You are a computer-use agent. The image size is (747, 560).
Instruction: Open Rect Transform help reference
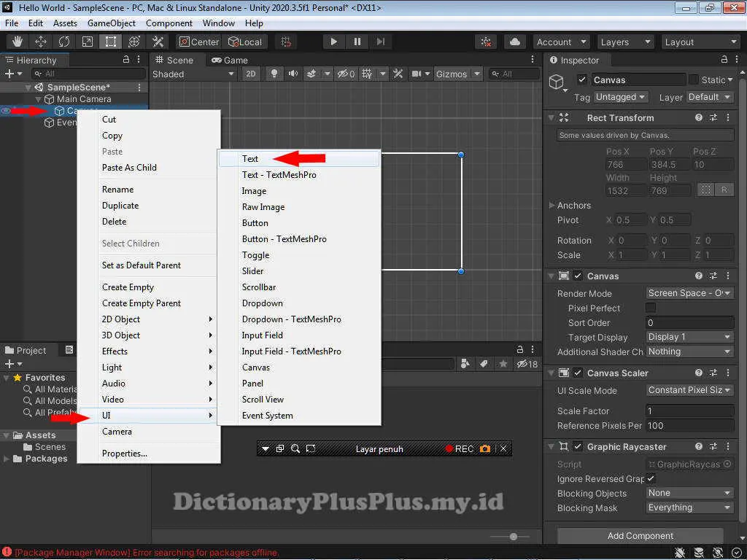pos(698,117)
